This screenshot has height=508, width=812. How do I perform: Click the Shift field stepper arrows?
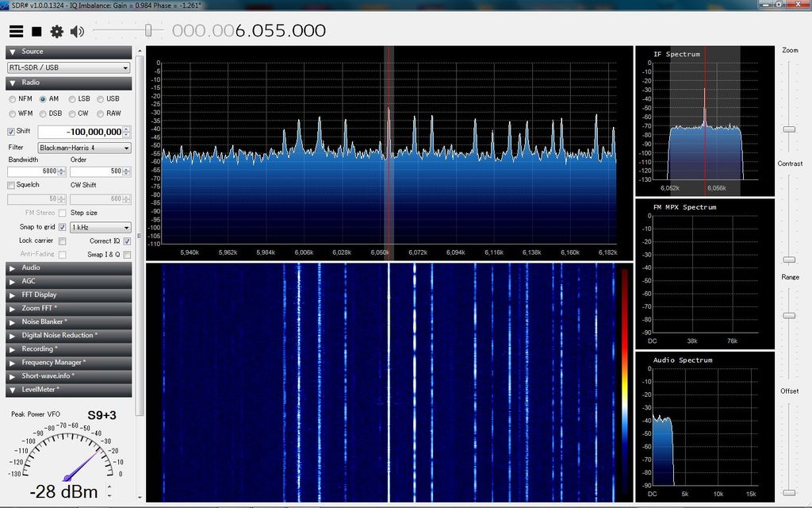click(127, 132)
